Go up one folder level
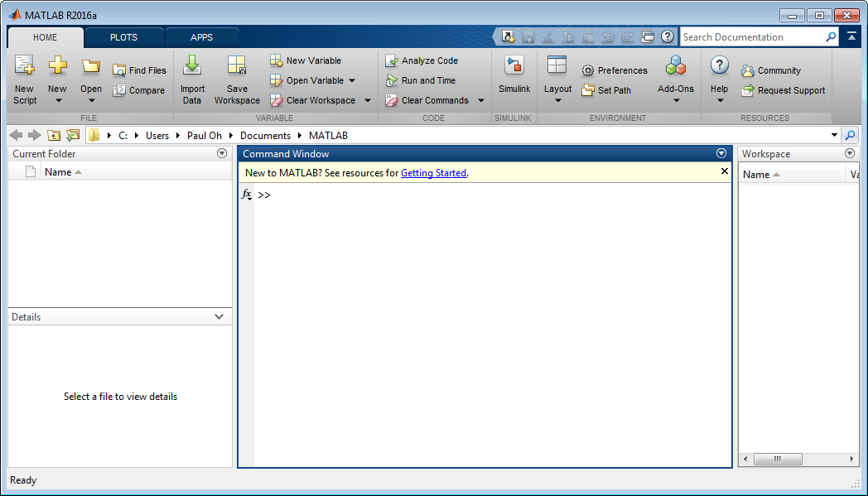Image resolution: width=868 pixels, height=496 pixels. (x=54, y=135)
